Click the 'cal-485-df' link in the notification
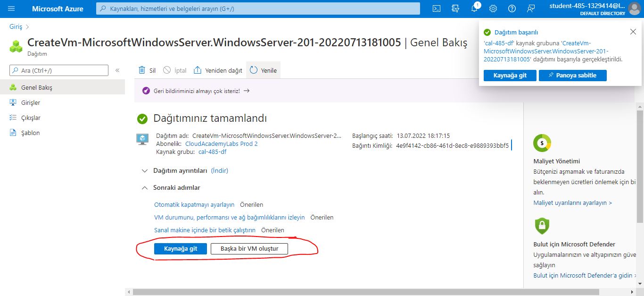 pyautogui.click(x=499, y=42)
